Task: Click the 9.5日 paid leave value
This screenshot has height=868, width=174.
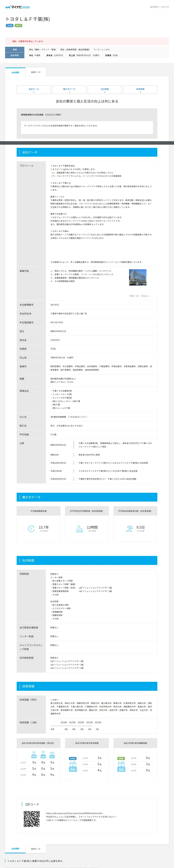Action: 141,527
